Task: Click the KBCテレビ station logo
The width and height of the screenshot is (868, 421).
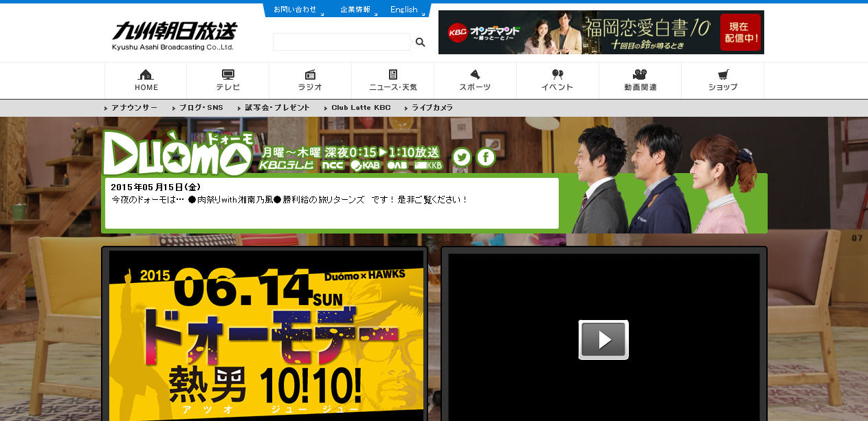Action: pyautogui.click(x=287, y=166)
